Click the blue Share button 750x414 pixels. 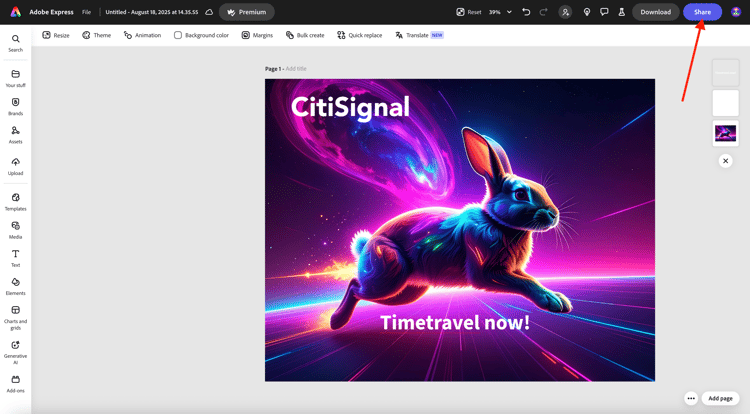pyautogui.click(x=702, y=12)
